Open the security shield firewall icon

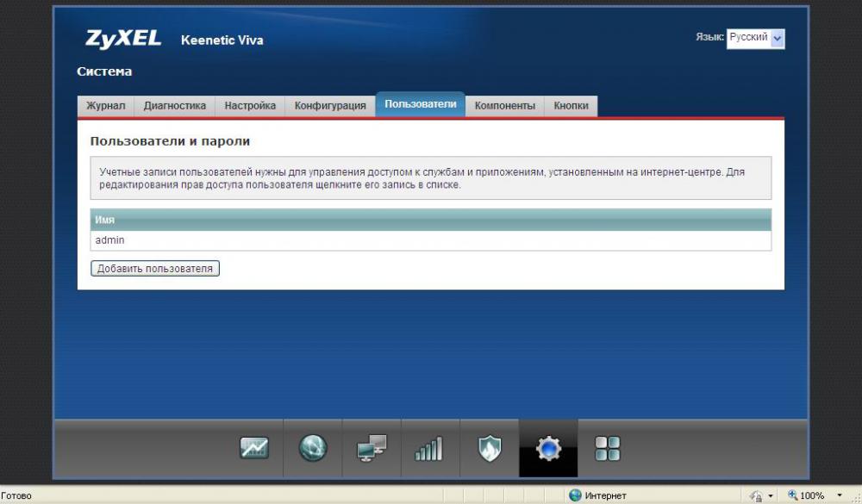click(490, 448)
